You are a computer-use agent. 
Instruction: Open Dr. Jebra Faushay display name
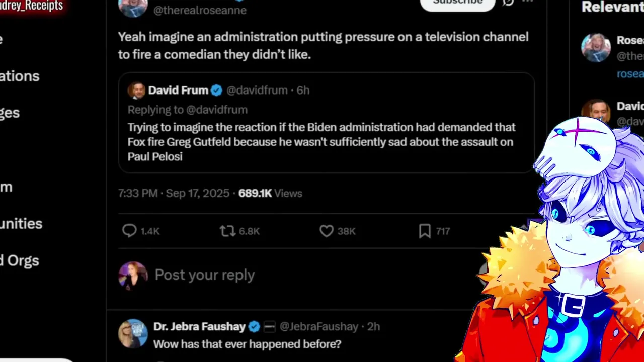(x=199, y=327)
